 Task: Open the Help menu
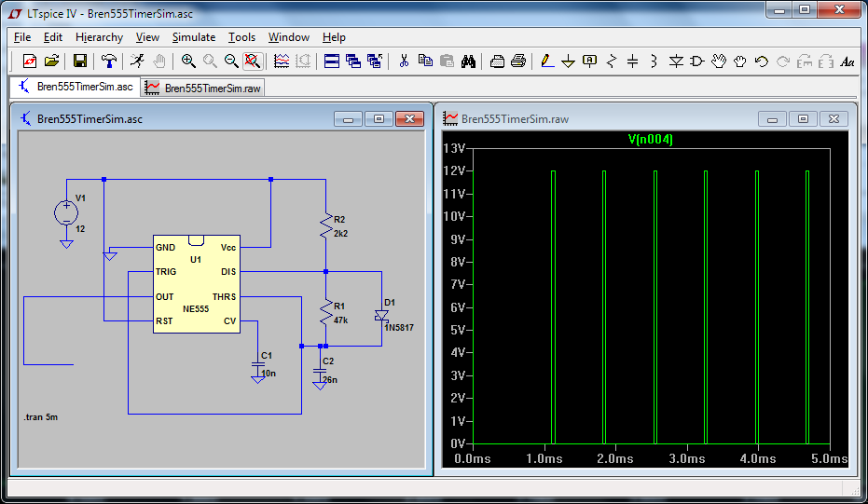(334, 37)
